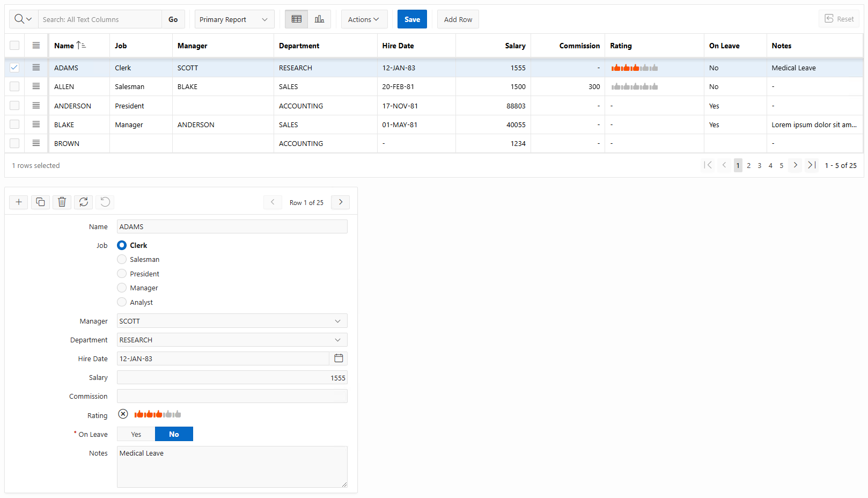The image size is (868, 498).
Task: Set On Leave to Yes
Action: (x=136, y=434)
